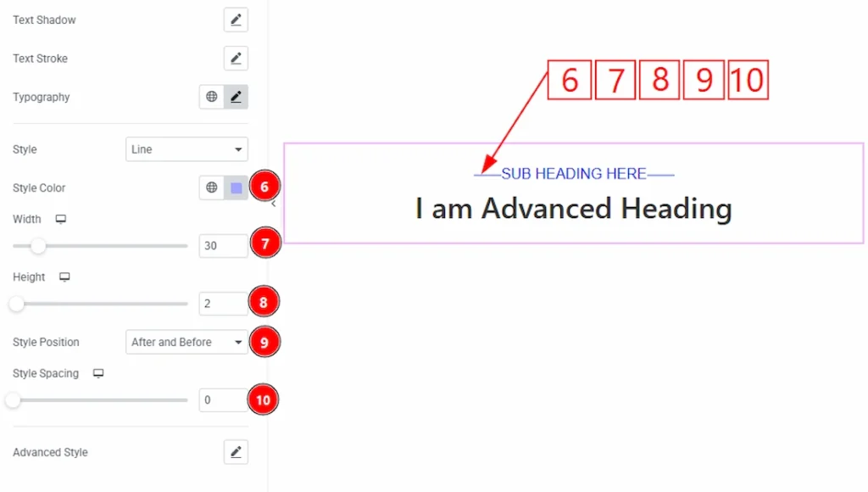Click the Width responsive device icon
This screenshot has width=868, height=492.
[61, 220]
